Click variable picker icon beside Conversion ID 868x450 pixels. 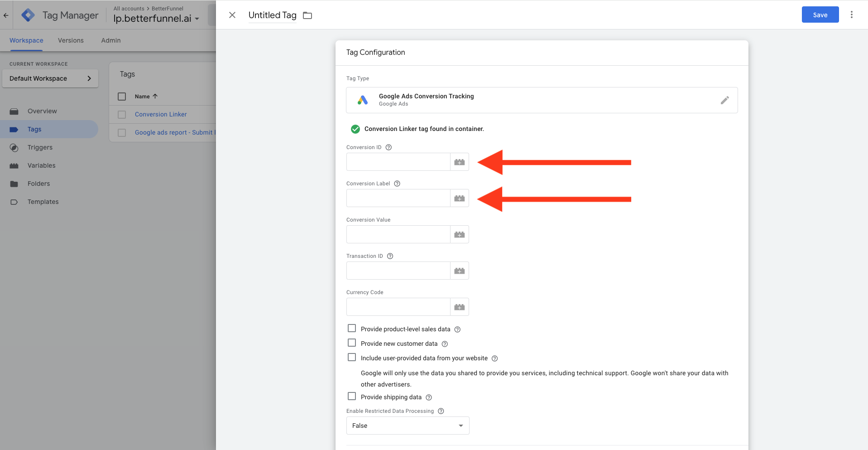[459, 162]
